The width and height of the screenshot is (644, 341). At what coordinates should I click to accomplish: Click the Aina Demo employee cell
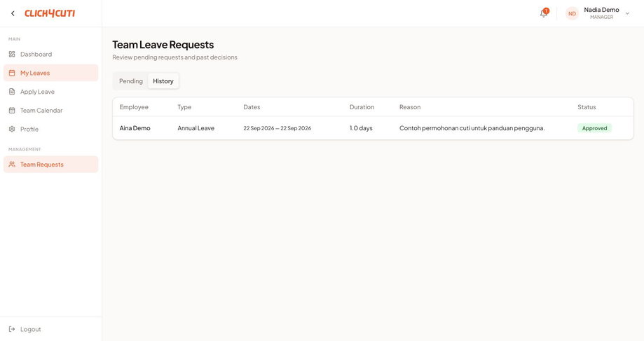click(135, 128)
